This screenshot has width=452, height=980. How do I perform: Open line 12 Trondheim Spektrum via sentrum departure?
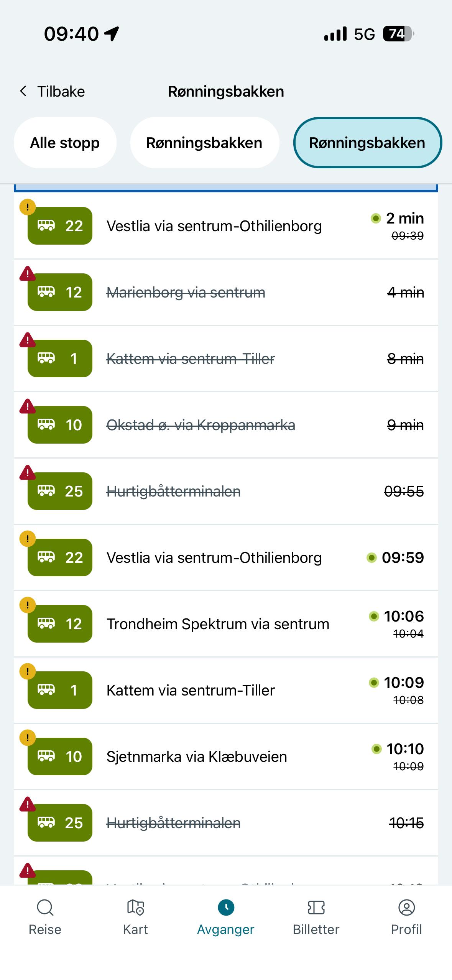pos(226,624)
